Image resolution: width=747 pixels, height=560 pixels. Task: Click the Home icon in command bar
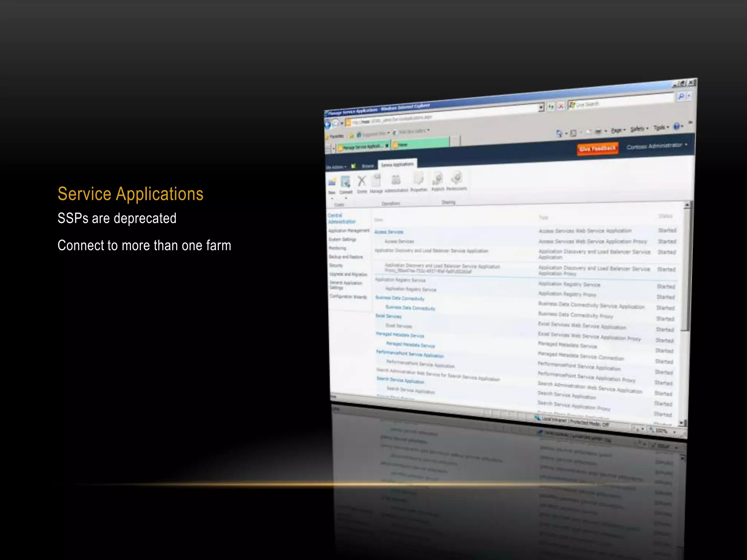(x=559, y=133)
